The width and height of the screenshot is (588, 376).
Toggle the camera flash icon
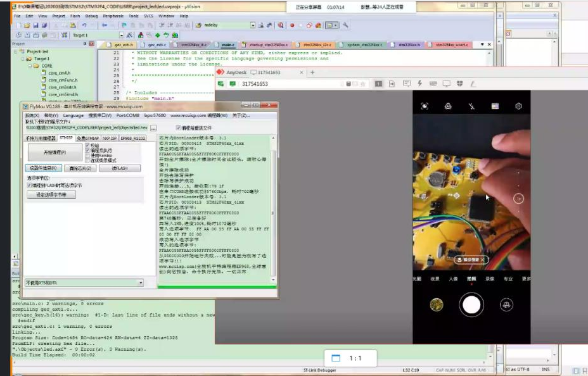tap(471, 106)
